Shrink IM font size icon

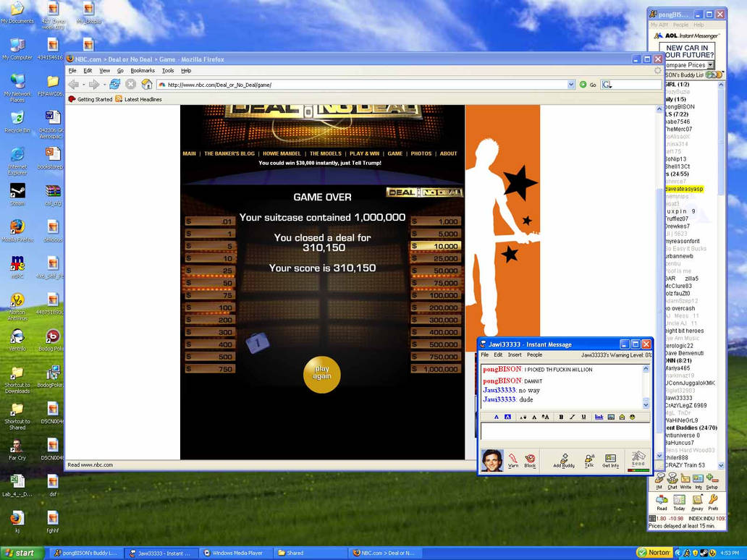pos(523,417)
